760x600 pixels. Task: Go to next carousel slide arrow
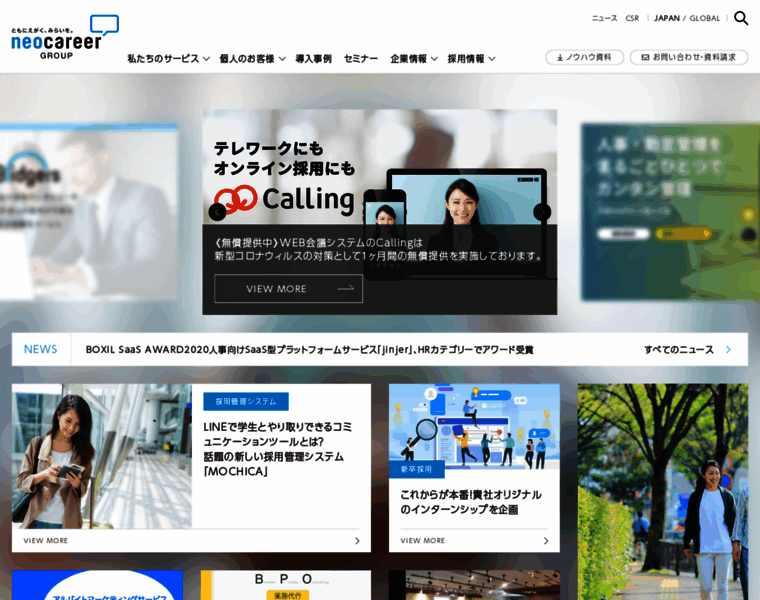point(542,212)
